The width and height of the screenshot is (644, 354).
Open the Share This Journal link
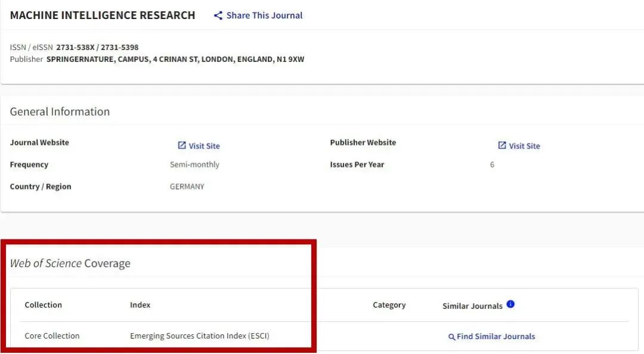pyautogui.click(x=264, y=15)
